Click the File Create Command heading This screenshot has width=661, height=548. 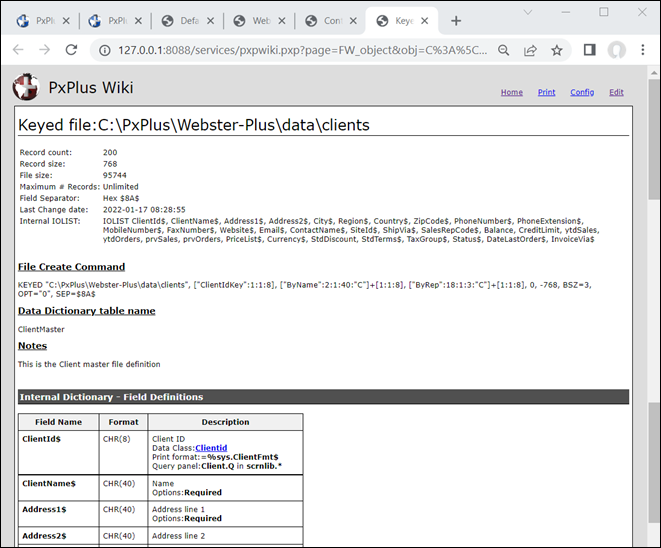(71, 267)
